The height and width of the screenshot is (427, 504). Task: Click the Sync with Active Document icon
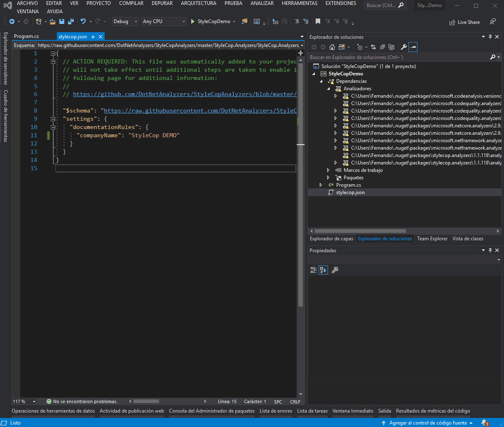(373, 47)
